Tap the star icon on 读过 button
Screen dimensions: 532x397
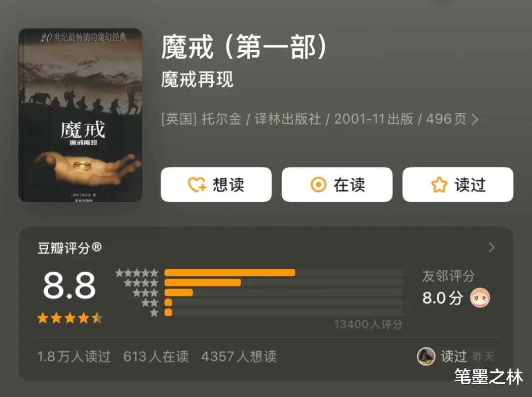tap(439, 185)
